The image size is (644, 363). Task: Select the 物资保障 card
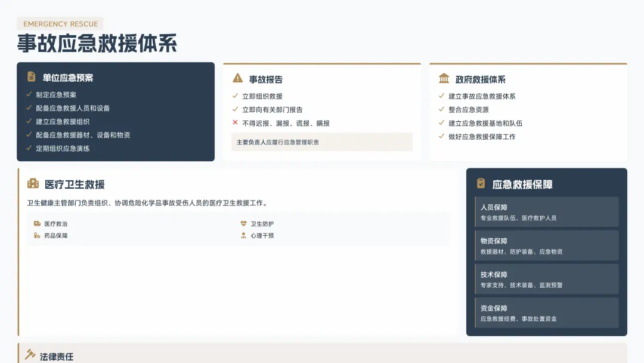point(547,245)
